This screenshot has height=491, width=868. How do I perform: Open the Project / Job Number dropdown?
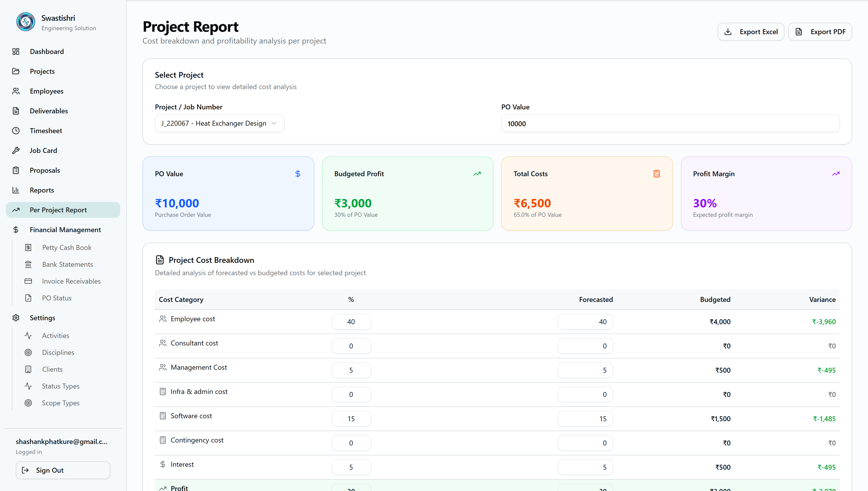click(219, 123)
